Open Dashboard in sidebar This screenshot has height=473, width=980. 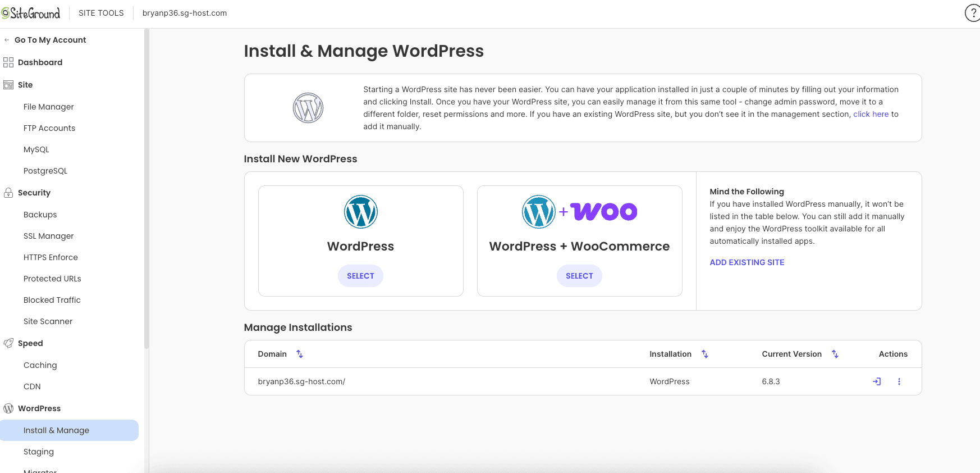40,62
